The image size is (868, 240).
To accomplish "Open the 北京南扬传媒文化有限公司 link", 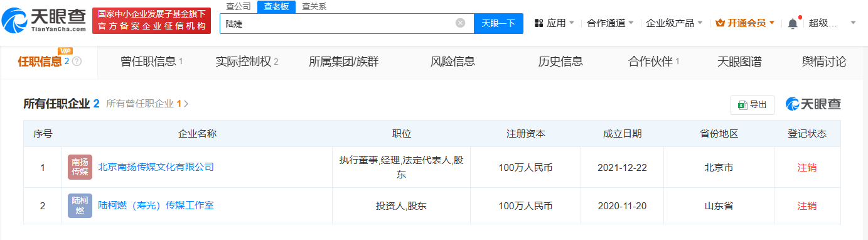I will 156,167.
